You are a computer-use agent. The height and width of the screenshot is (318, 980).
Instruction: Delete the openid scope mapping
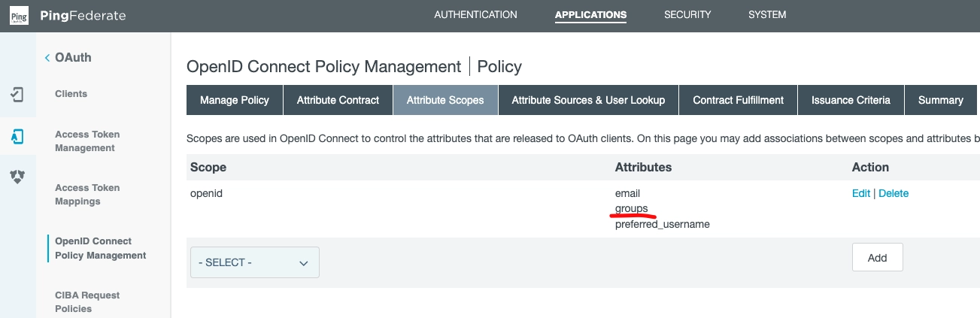point(894,193)
